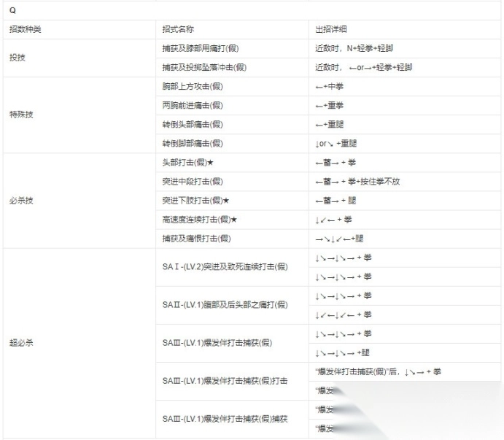Screen dimensions: 504x440
Task: Click the "Q" character title row
Action: [13, 10]
